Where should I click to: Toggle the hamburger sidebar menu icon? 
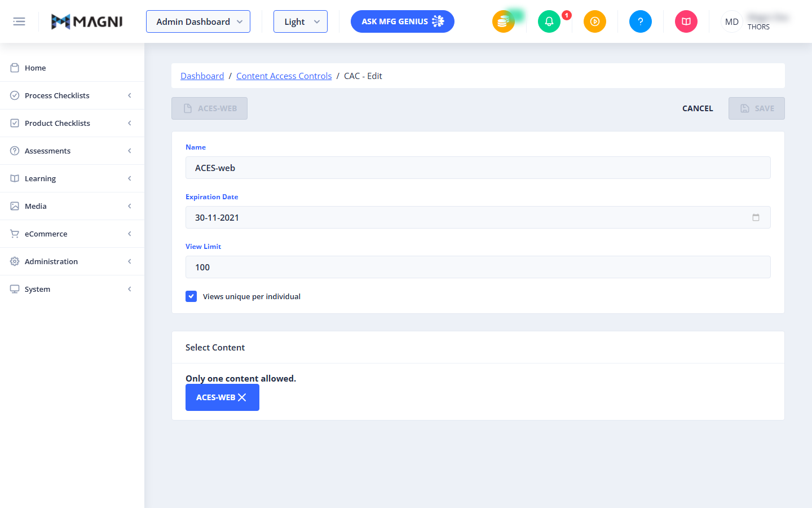19,21
